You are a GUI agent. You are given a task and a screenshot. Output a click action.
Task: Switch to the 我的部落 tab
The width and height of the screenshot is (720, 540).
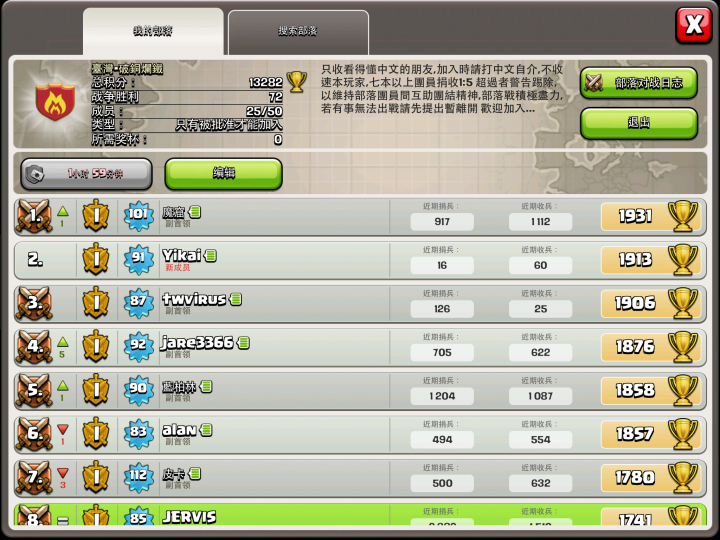point(153,31)
